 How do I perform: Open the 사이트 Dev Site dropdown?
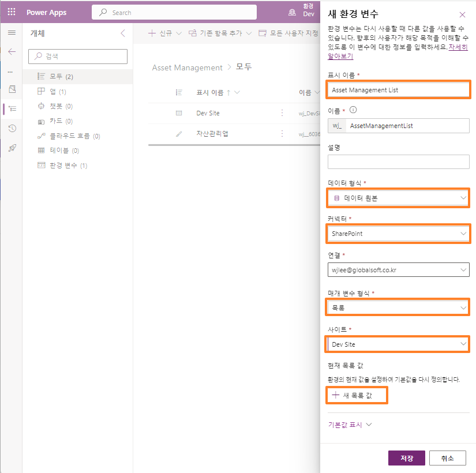[x=398, y=344]
